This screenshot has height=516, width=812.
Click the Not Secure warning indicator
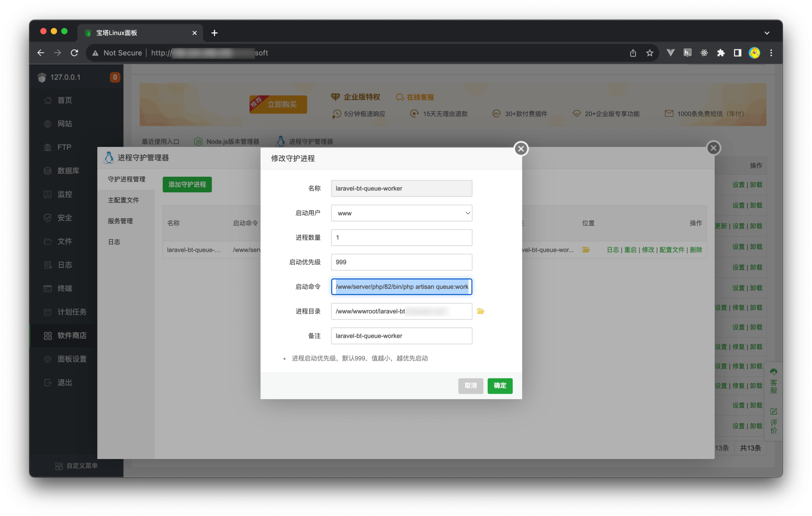(x=117, y=53)
